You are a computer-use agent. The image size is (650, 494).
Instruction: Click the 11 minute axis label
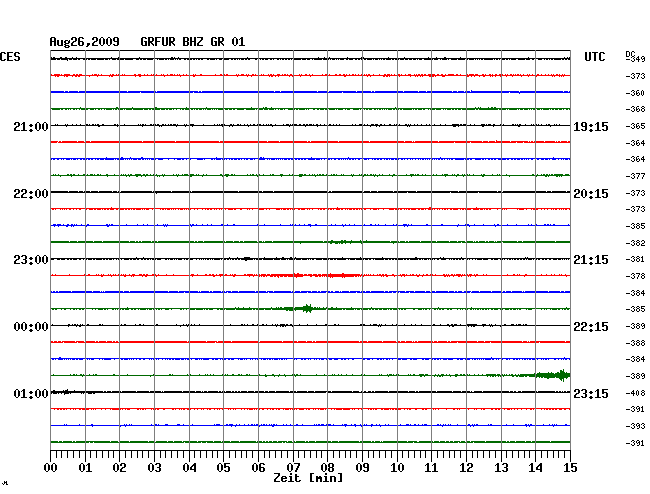(x=432, y=467)
